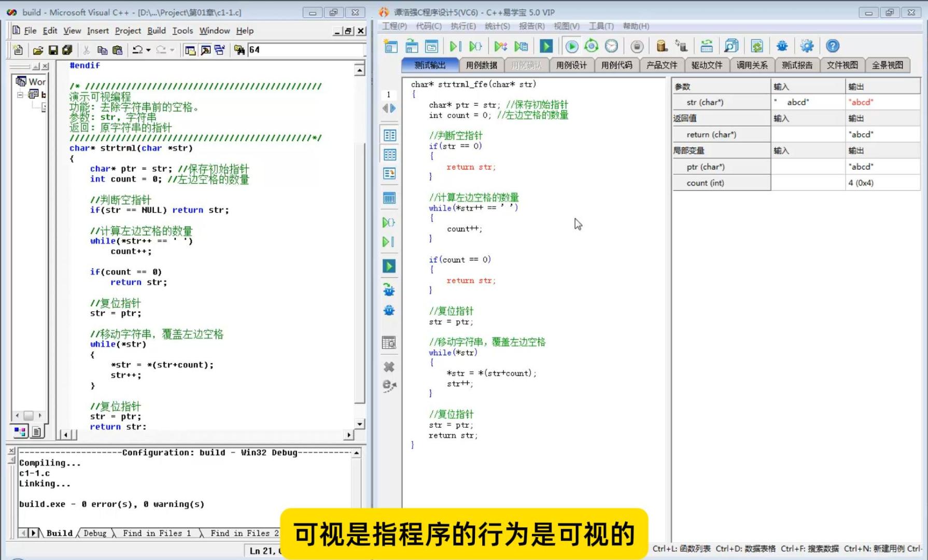Toggle the Output window icon

click(205, 50)
